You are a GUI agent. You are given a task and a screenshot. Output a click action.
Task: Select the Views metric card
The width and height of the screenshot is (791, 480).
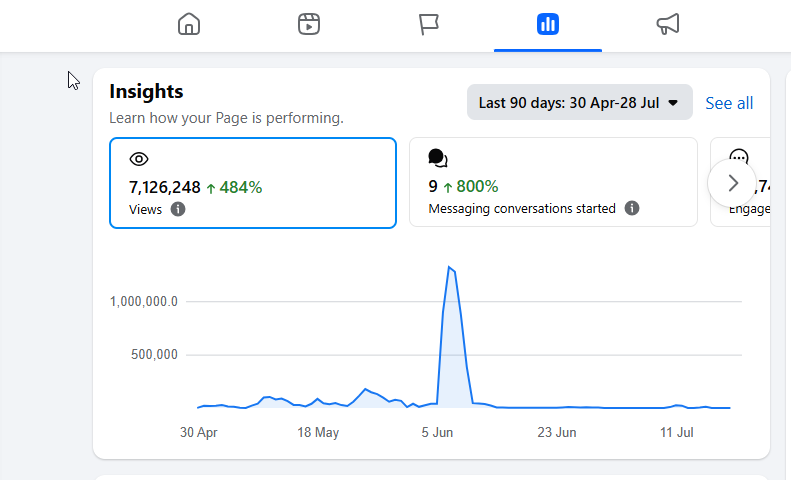[253, 183]
